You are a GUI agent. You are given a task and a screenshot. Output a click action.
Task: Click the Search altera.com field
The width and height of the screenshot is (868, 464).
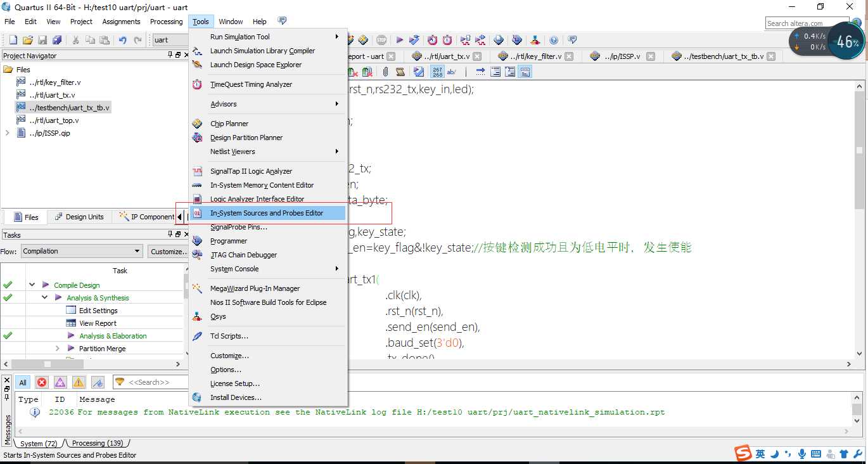(x=807, y=23)
